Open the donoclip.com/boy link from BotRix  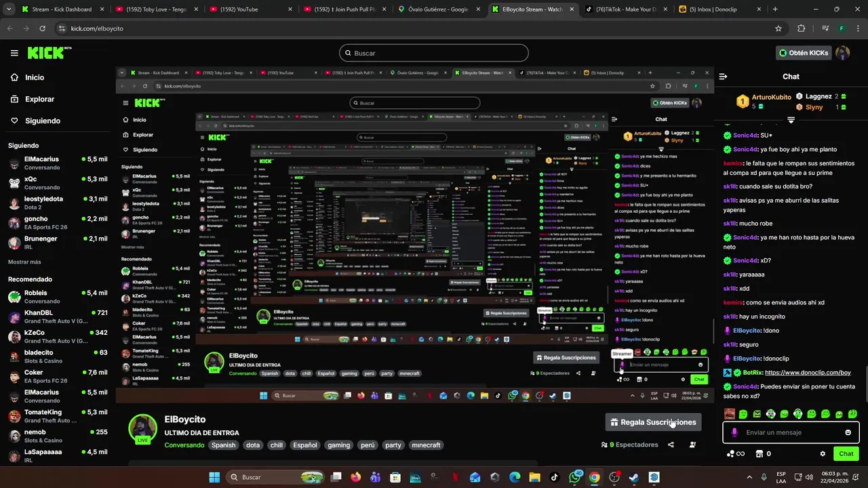click(808, 373)
